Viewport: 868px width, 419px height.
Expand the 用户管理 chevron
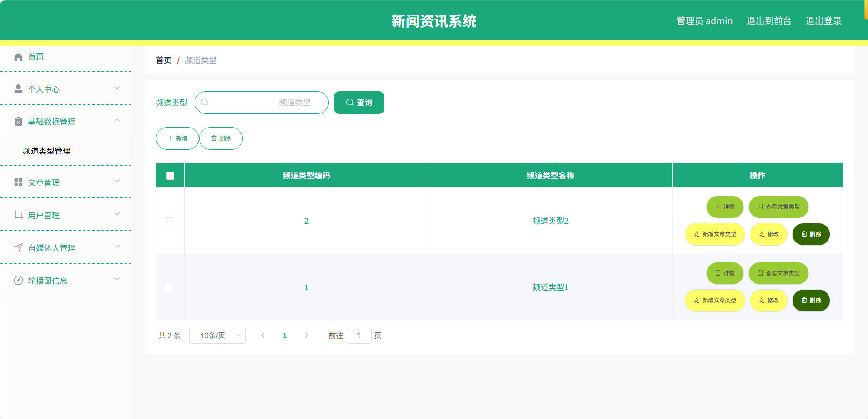coord(117,214)
